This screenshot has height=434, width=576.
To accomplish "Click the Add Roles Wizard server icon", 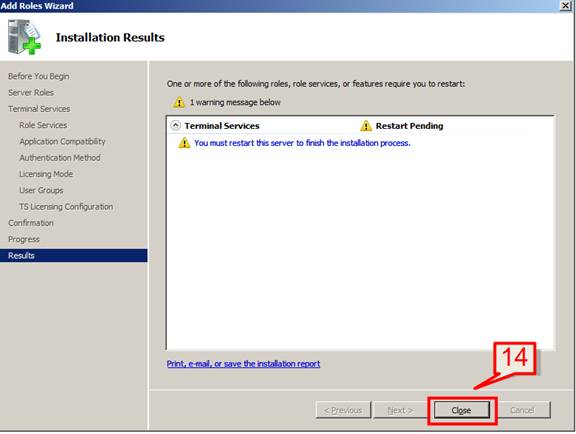I will 24,37.
